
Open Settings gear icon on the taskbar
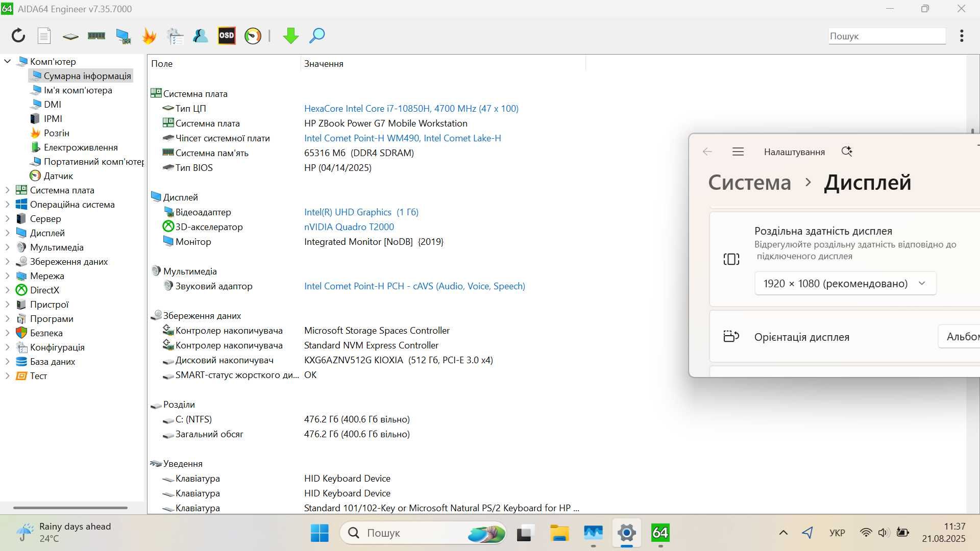(627, 533)
